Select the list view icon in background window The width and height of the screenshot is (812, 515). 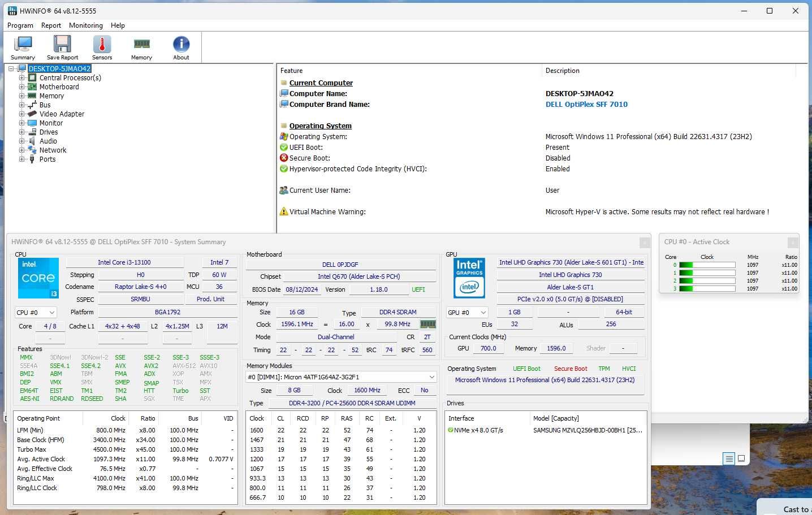[729, 458]
